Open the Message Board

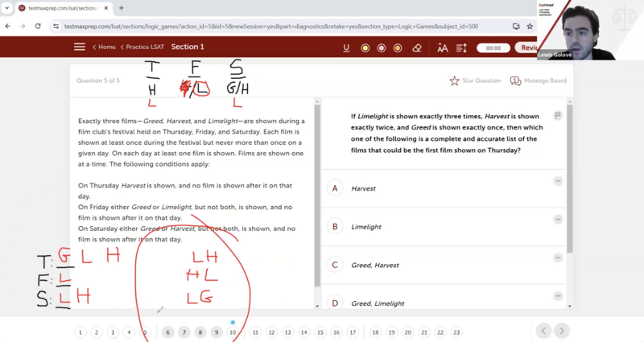(516, 80)
